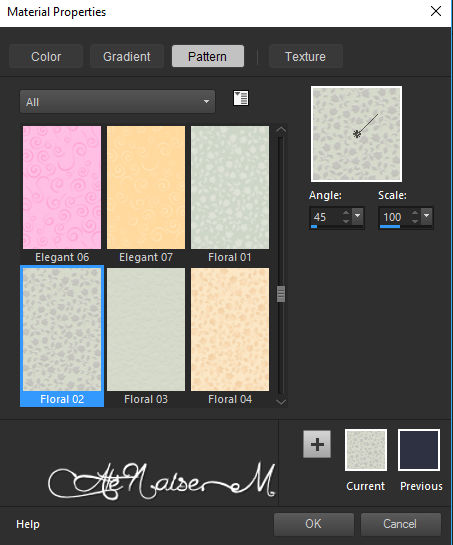Decrease the Scale value with down arrow
The width and height of the screenshot is (453, 545).
(x=415, y=220)
